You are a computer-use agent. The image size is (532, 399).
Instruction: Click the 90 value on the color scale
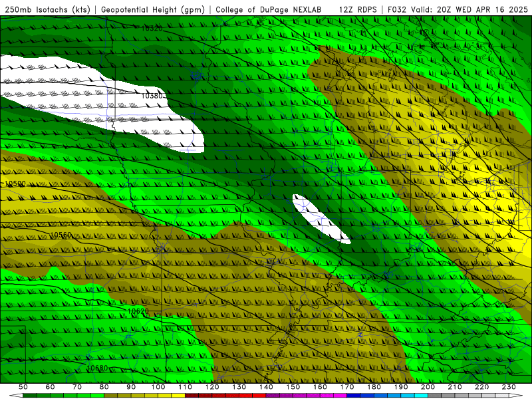(131, 387)
